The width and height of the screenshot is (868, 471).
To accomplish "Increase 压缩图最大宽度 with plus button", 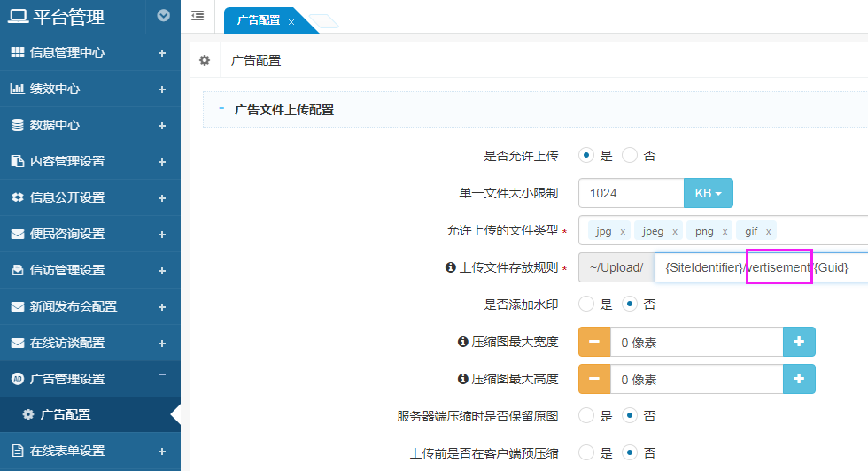I will coord(799,342).
